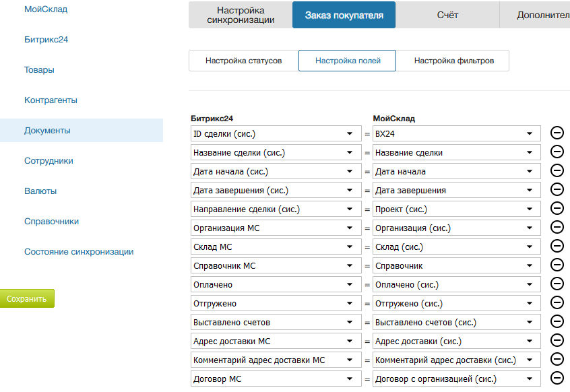Image resolution: width=570 pixels, height=392 pixels.
Task: Delete the Адрес доставки МС mapping row
Action: (x=557, y=341)
